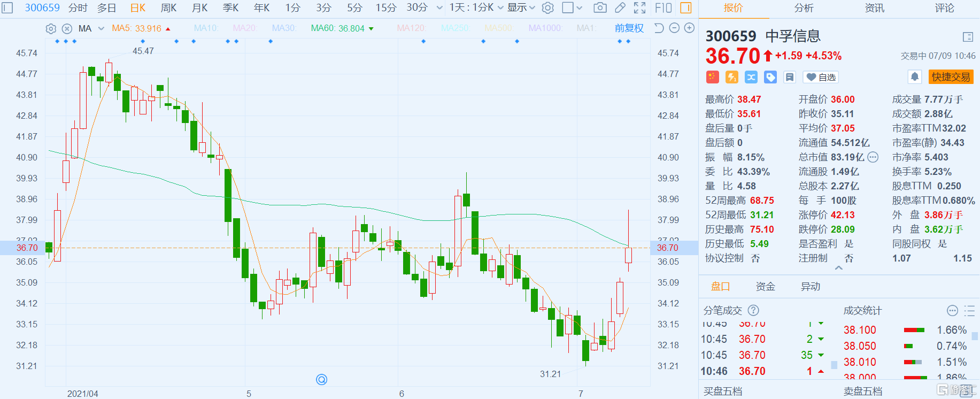Open the 1天:1分K period dropdown
Image resolution: width=980 pixels, height=399 pixels.
[476, 7]
